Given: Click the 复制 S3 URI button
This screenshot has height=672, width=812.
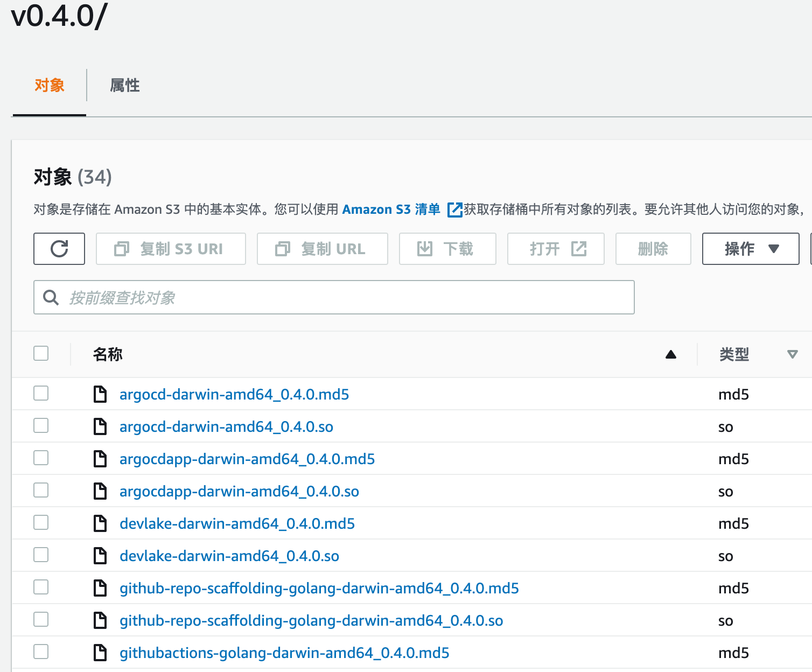Looking at the screenshot, I should (171, 249).
